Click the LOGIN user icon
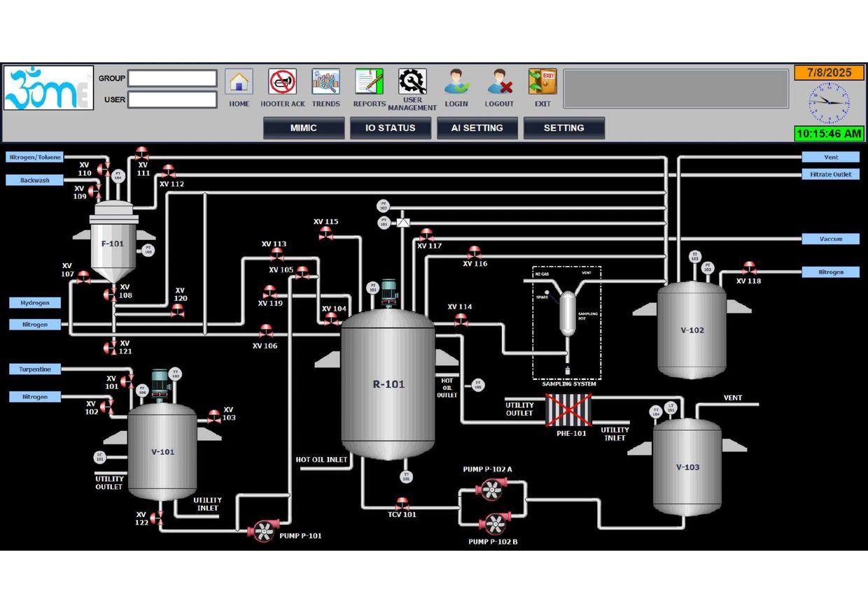Viewport: 868px width, 613px height. [x=456, y=82]
